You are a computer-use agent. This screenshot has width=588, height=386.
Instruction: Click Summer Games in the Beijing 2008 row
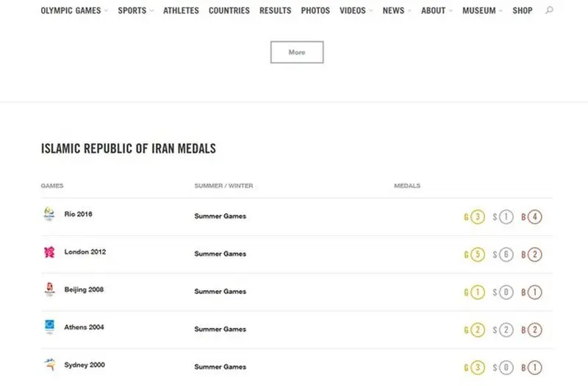click(220, 291)
